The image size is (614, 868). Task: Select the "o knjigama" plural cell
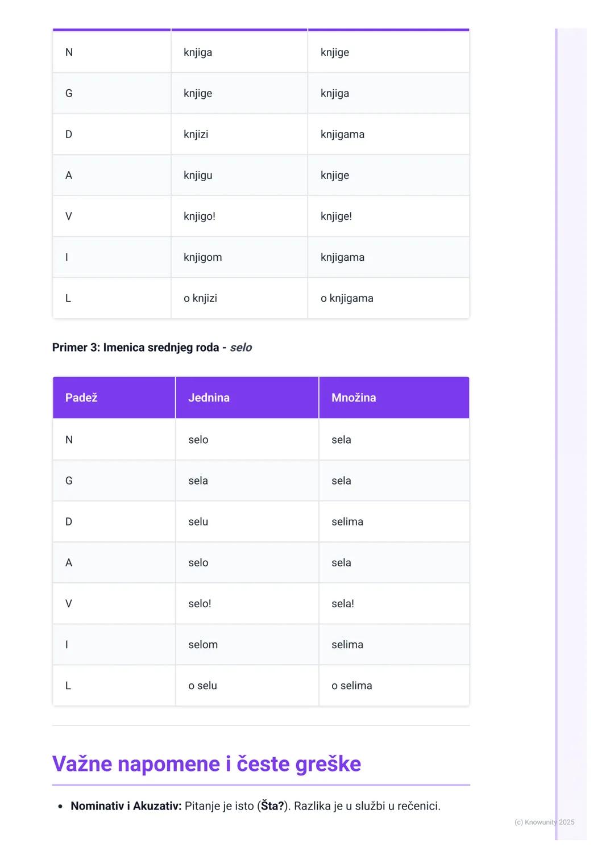[x=347, y=298]
